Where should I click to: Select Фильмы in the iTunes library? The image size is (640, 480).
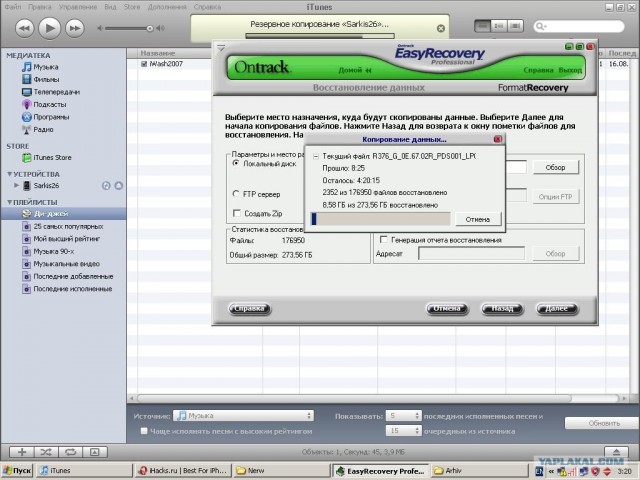[46, 80]
